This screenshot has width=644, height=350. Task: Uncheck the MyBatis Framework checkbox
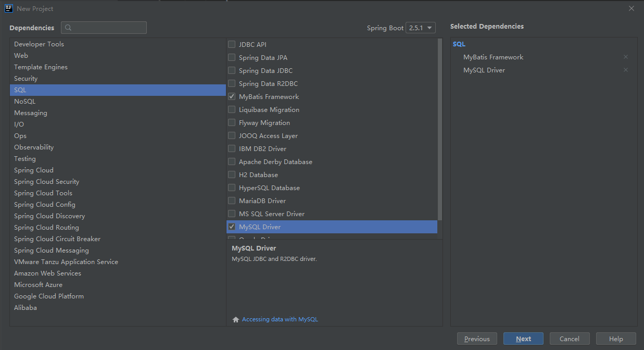(232, 97)
